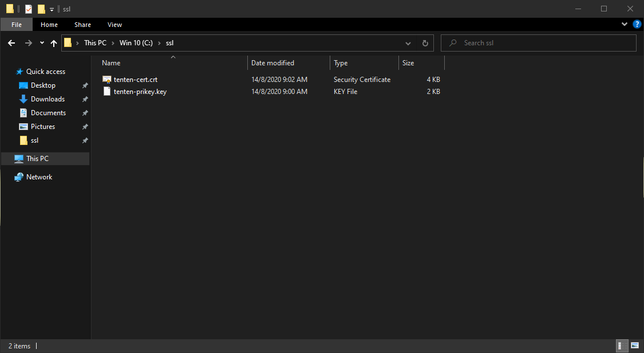Click the pin icon next to Documents
The height and width of the screenshot is (353, 644).
click(85, 113)
